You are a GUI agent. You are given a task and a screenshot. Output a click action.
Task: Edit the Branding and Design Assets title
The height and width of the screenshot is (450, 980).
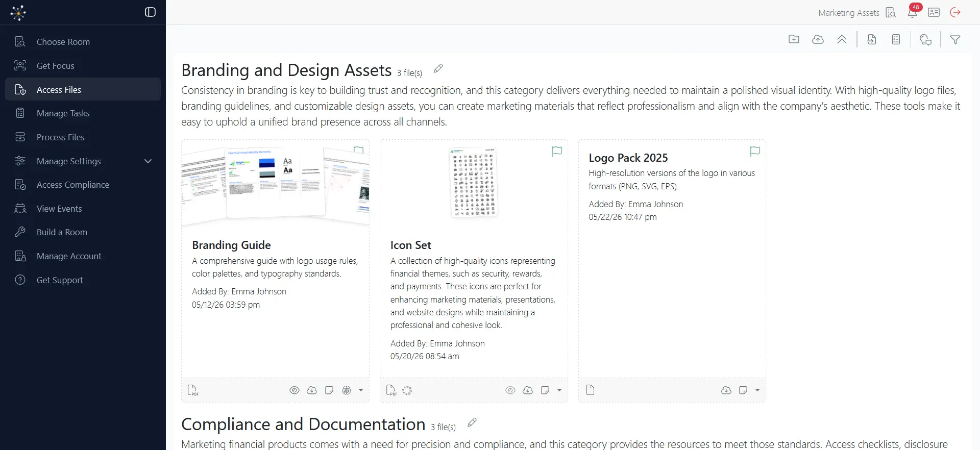click(438, 68)
